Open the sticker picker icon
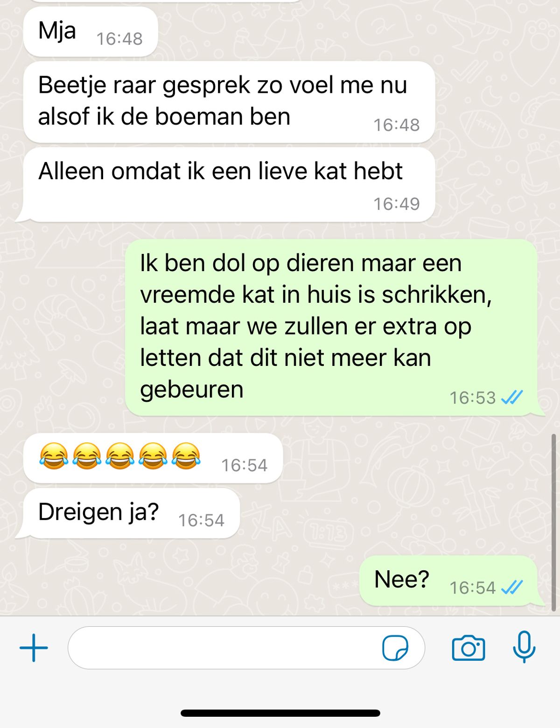This screenshot has height=728, width=560. click(x=395, y=648)
